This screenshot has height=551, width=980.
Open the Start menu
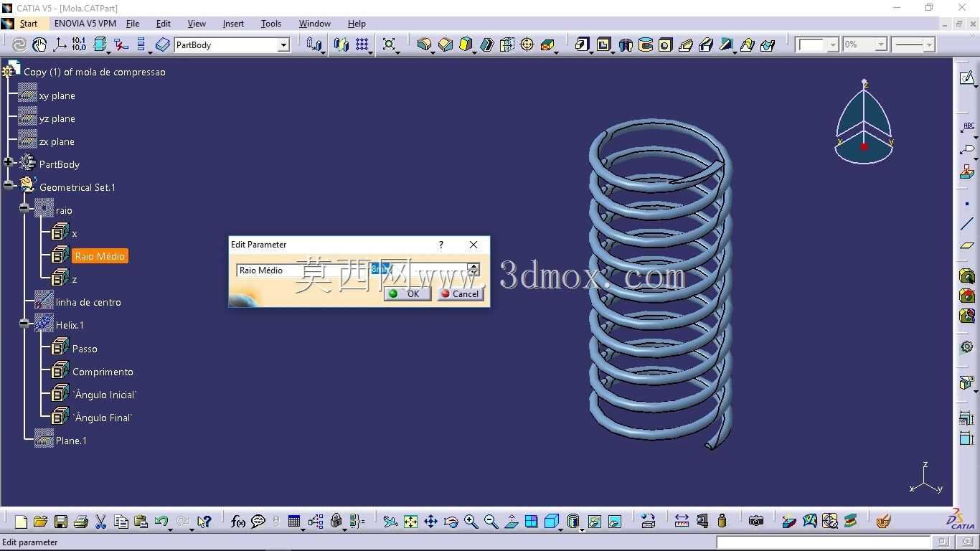tap(29, 24)
